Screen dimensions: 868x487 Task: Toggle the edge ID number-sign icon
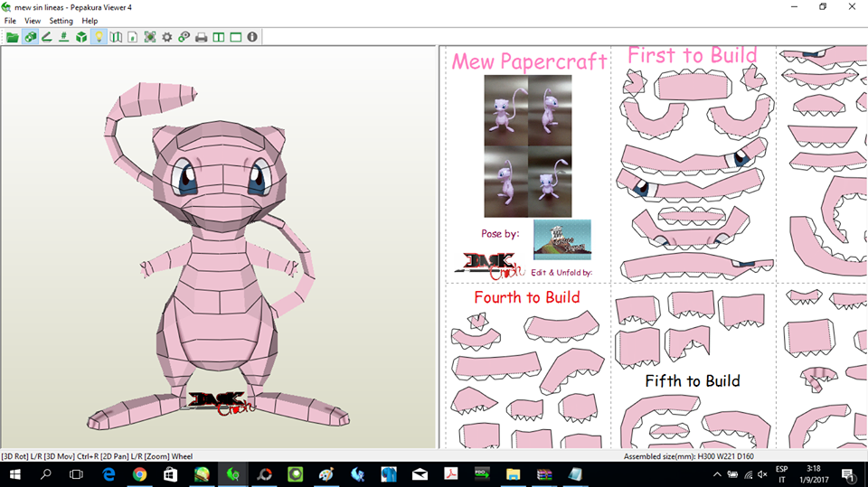tap(64, 37)
